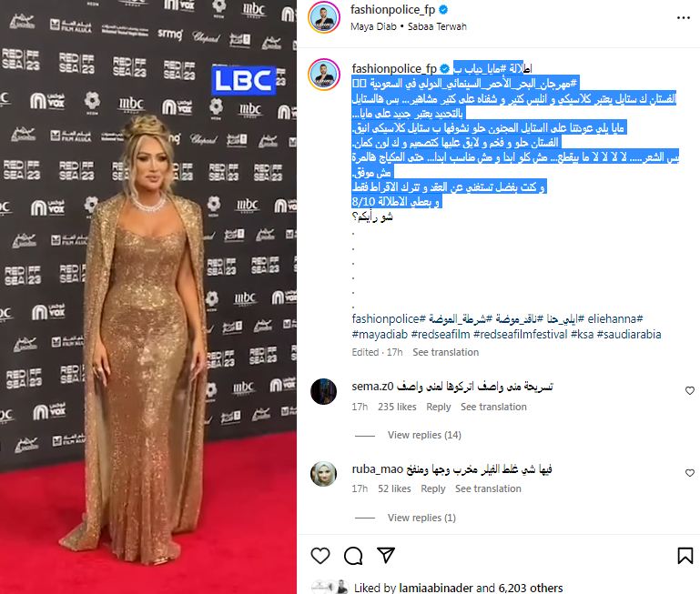Reply to ruba_mao's comment

pos(433,488)
